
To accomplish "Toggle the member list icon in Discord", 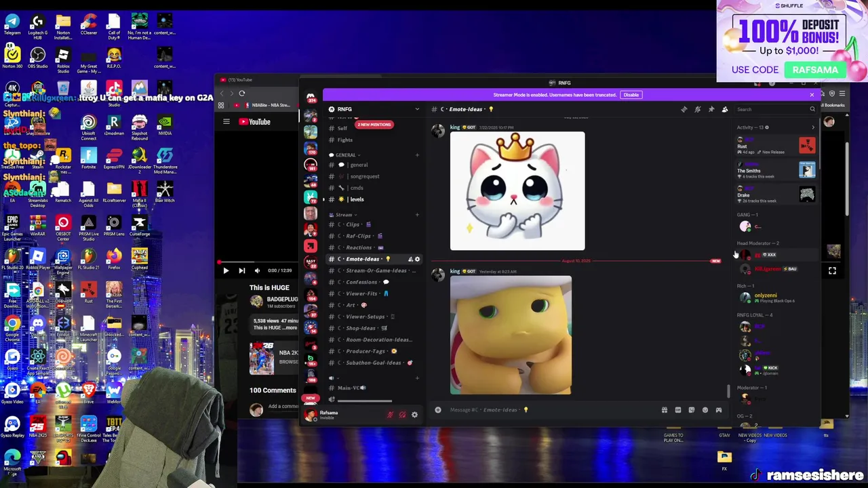I will click(x=724, y=109).
